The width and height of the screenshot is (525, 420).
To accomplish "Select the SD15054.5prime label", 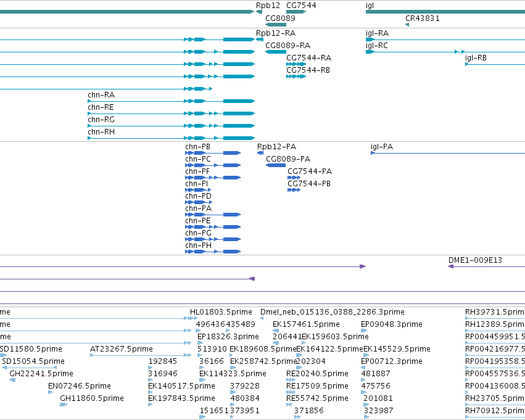I will coord(33,361).
